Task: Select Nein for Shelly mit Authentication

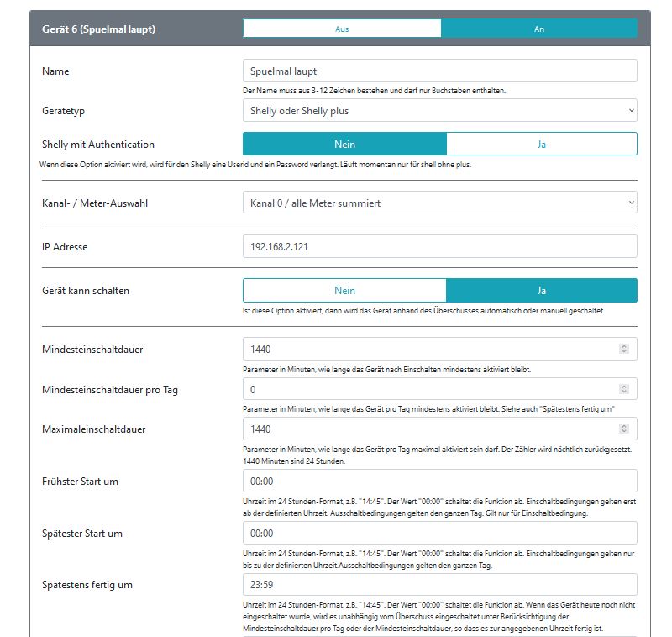Action: [x=345, y=144]
